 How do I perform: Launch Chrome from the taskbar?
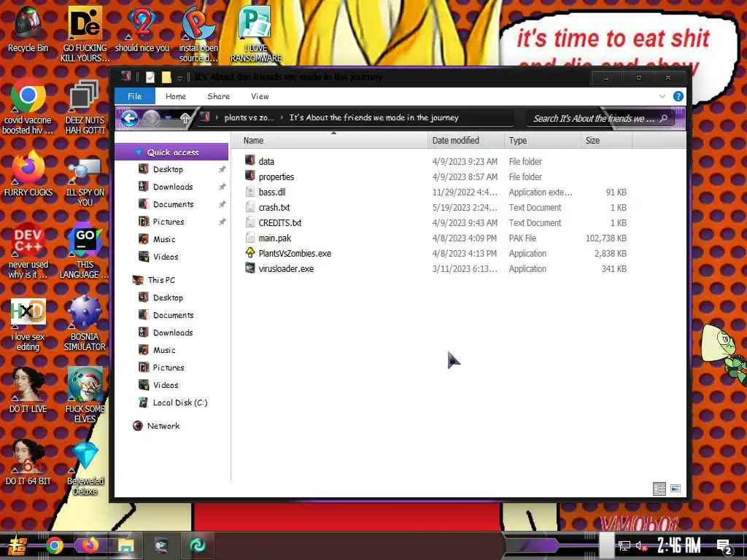tap(54, 545)
